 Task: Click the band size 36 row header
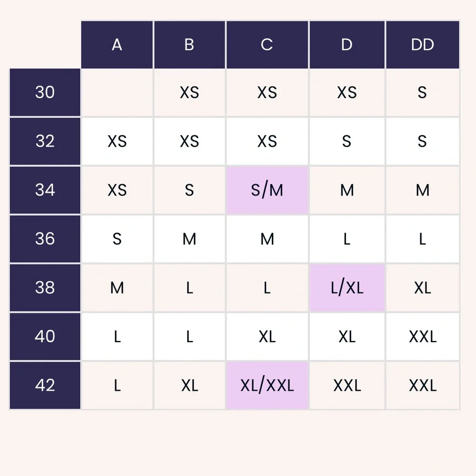[45, 239]
